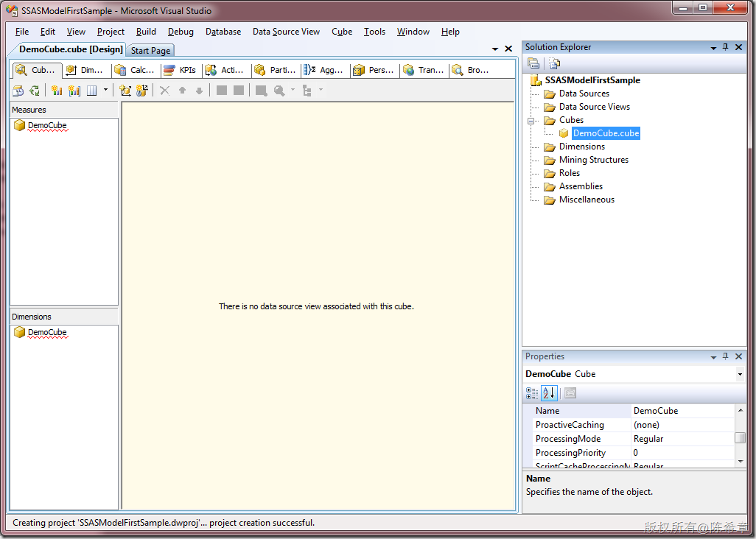The image size is (756, 539).
Task: Switch to the Browser designer tab
Action: point(474,71)
